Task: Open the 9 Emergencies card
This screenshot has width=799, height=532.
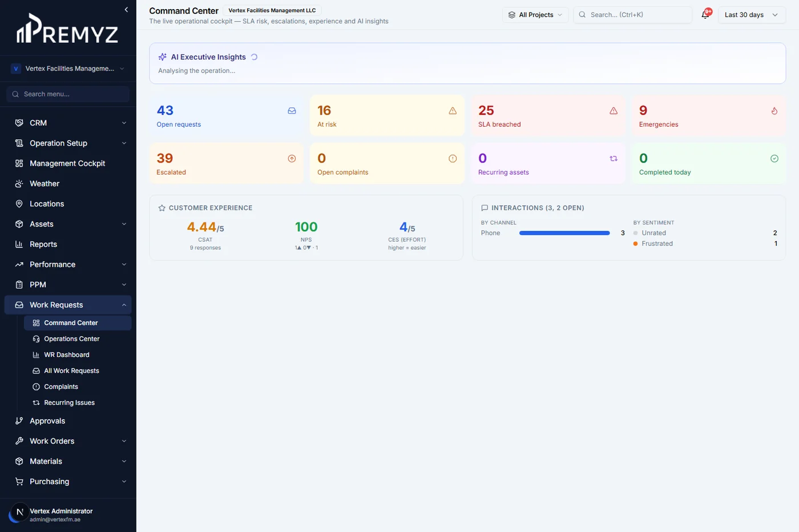Action: point(709,116)
